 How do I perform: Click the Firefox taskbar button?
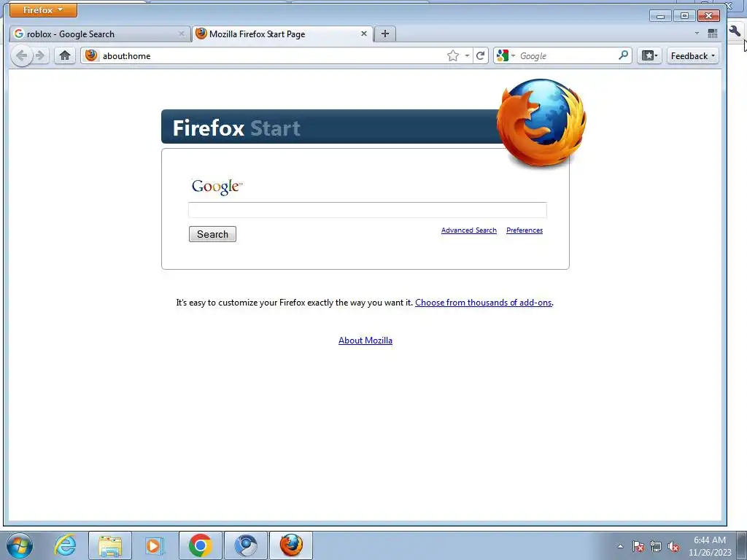coord(291,545)
